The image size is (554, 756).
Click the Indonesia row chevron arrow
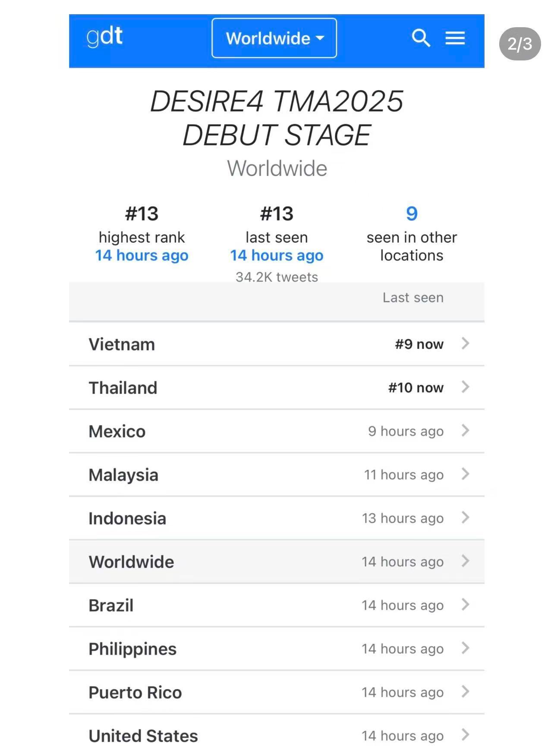point(465,518)
